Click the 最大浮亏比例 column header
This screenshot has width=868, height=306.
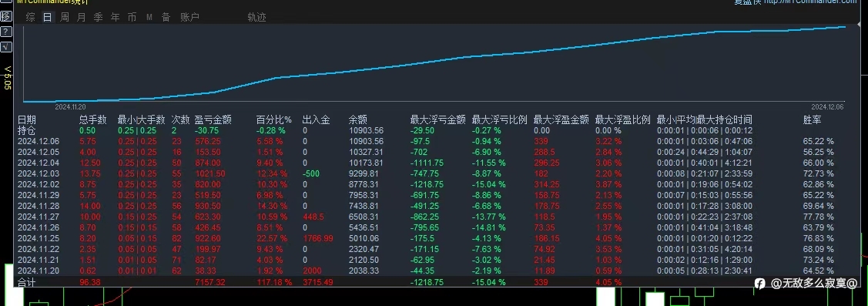click(x=499, y=119)
